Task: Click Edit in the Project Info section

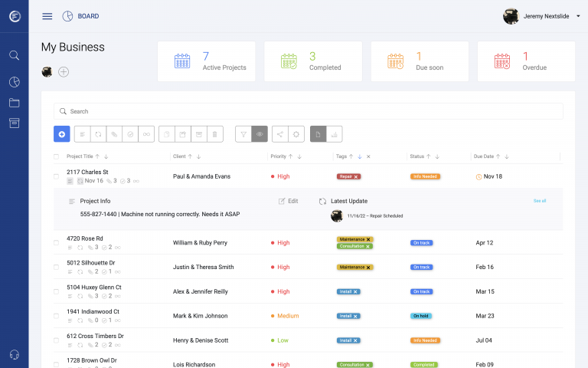Action: 288,201
